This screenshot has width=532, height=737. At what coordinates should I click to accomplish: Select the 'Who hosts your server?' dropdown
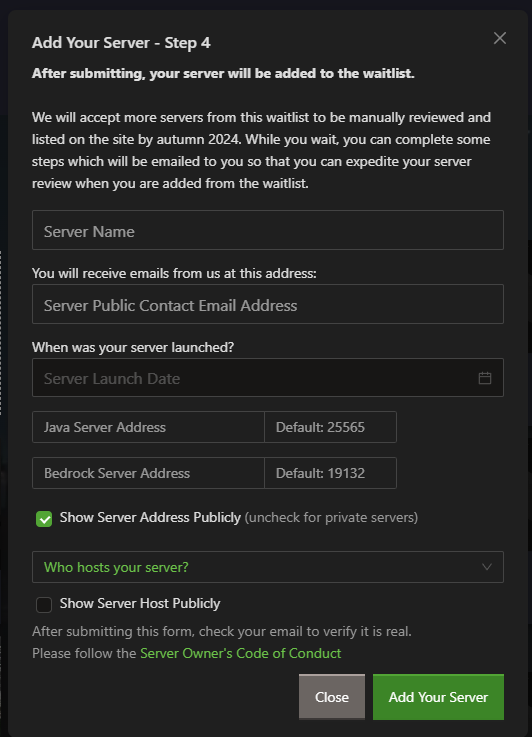268,567
